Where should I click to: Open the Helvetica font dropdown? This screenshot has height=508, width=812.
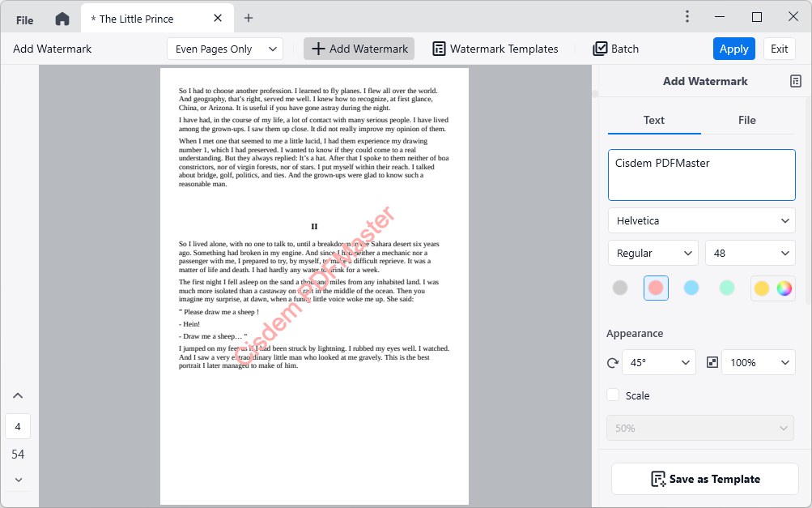click(x=700, y=220)
